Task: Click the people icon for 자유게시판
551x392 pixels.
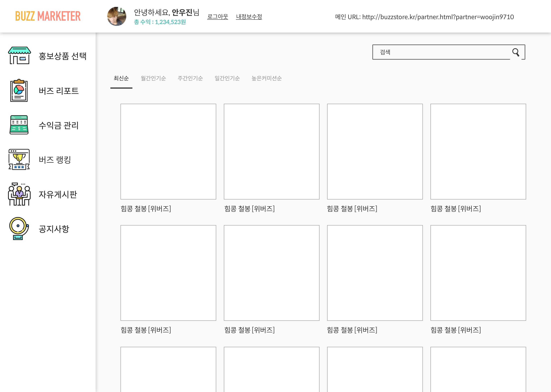Action: click(19, 194)
